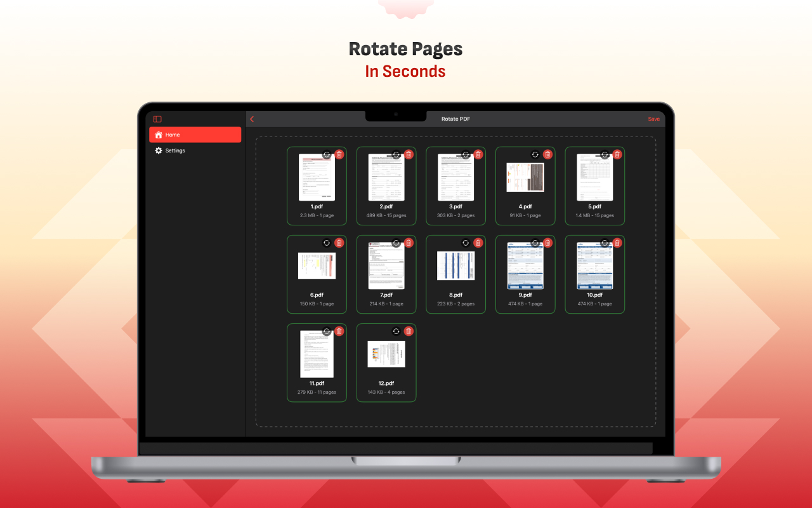
Task: Select the 9.pdf page thumbnail
Action: 525,265
